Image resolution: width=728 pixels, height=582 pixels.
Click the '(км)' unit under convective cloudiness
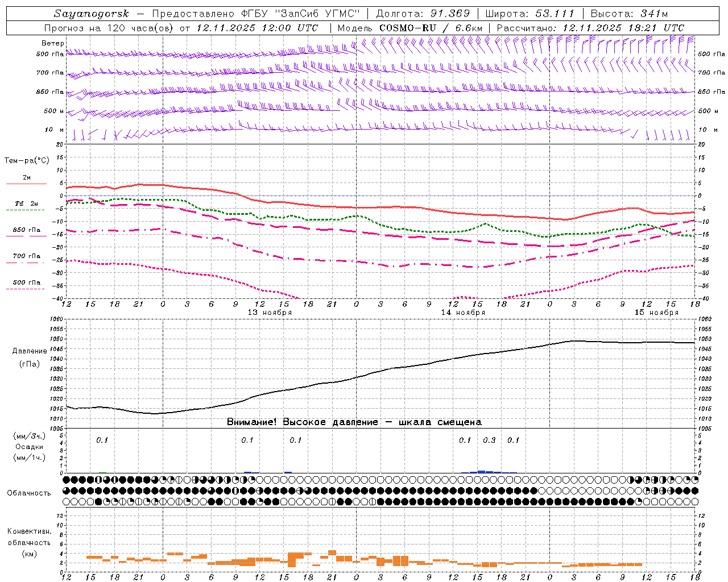coord(30,554)
